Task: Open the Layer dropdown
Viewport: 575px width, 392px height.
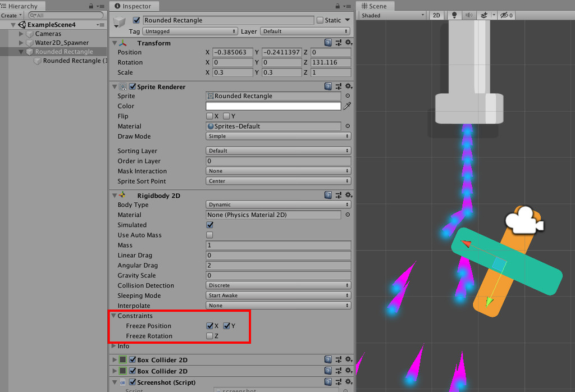Action: point(305,31)
